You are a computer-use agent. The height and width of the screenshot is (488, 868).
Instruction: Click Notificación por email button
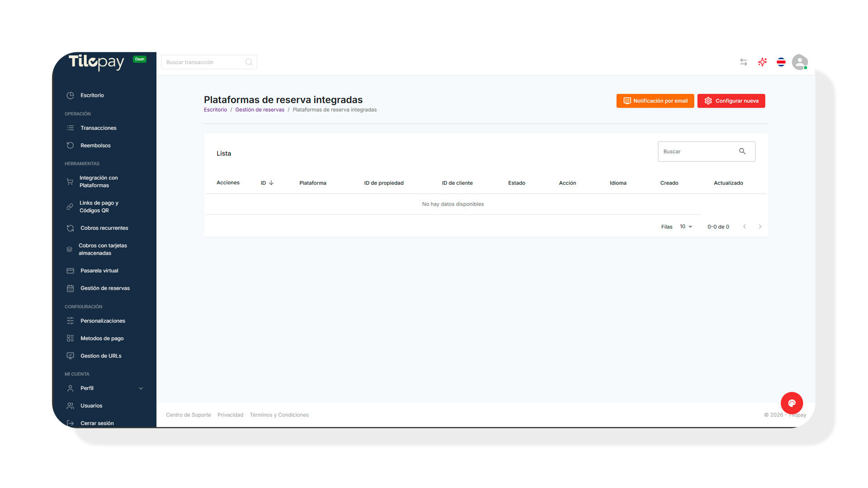tap(655, 101)
